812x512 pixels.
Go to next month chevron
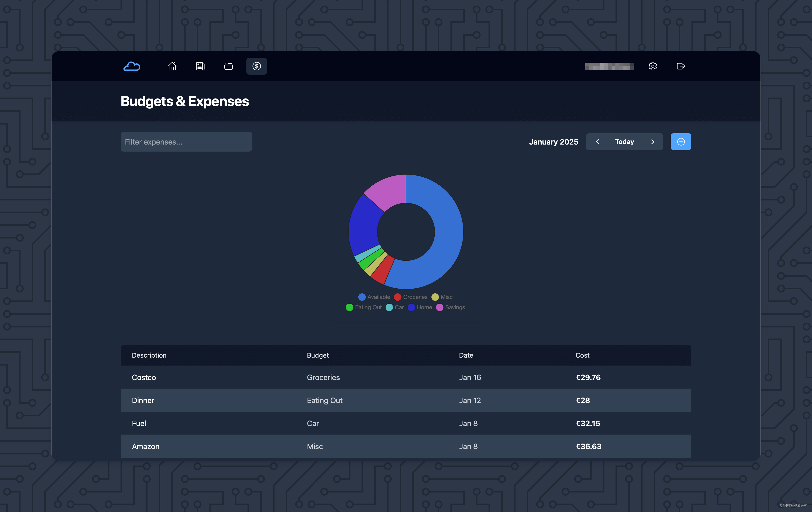point(652,142)
